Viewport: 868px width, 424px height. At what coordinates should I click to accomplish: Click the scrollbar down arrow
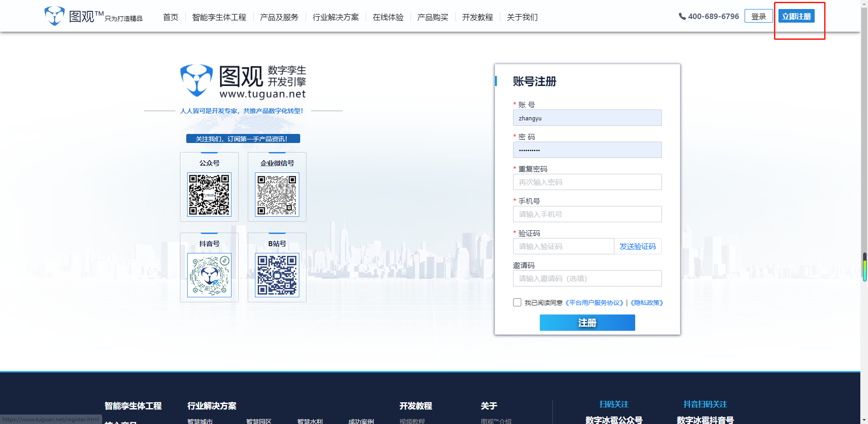[x=864, y=420]
